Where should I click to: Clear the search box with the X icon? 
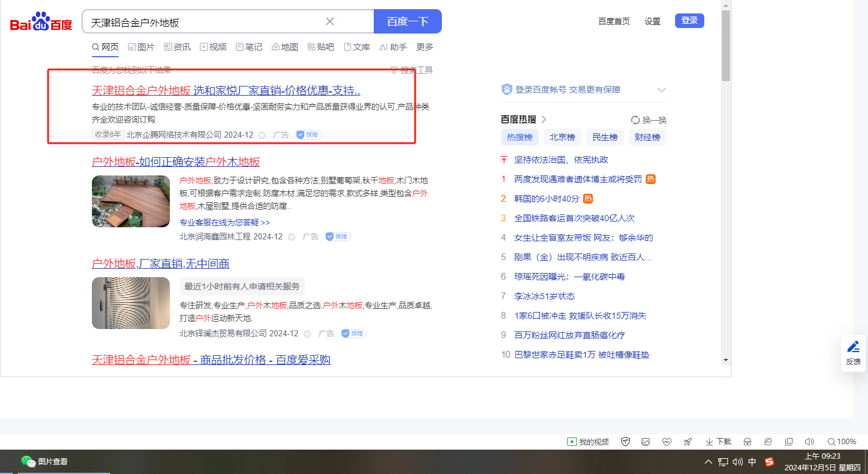pyautogui.click(x=330, y=22)
